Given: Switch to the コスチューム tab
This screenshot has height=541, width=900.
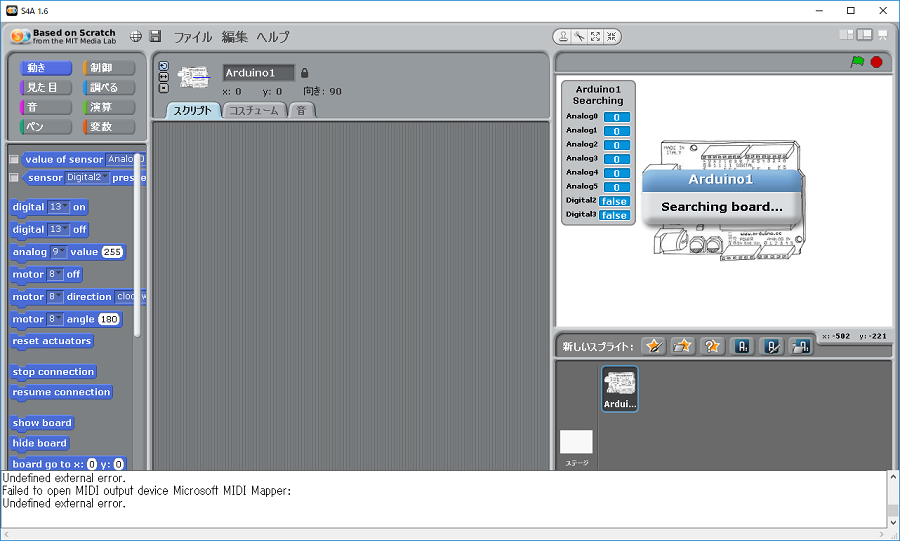Looking at the screenshot, I should (x=254, y=111).
